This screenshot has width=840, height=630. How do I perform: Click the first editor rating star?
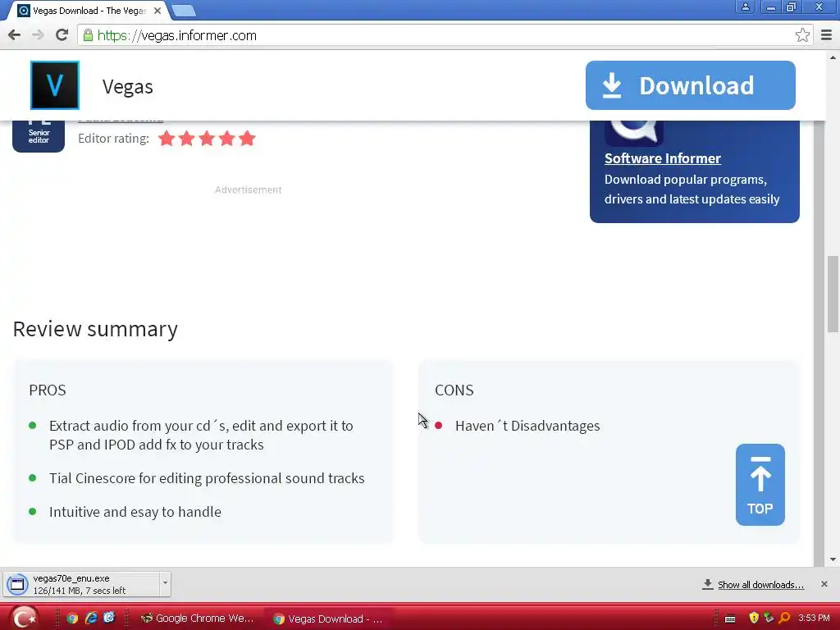[167, 138]
